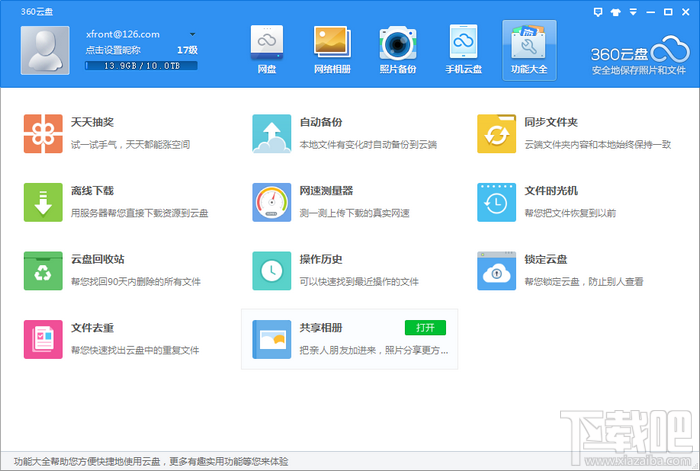700x471 pixels.
Task: Click description 云端文件夹内容和本地始终保持一致
Action: [598, 145]
